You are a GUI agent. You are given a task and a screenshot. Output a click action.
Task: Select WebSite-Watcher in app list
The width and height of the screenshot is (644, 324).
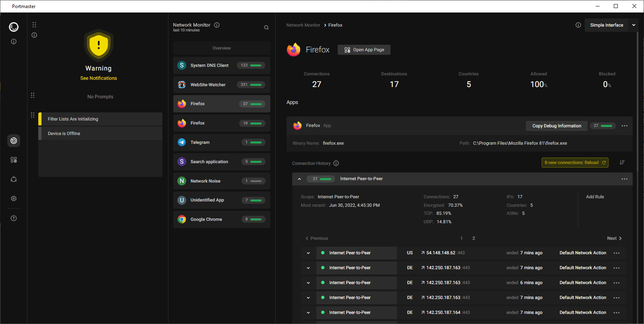pyautogui.click(x=222, y=85)
